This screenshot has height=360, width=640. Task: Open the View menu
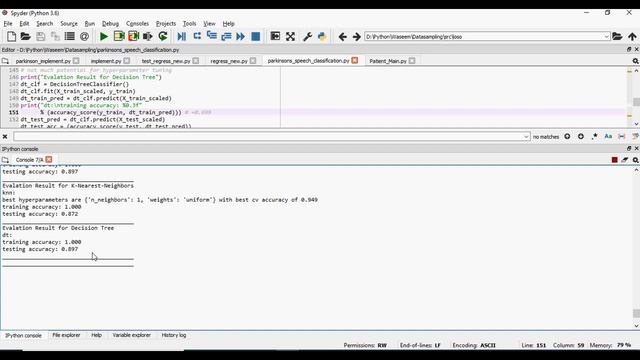click(209, 24)
